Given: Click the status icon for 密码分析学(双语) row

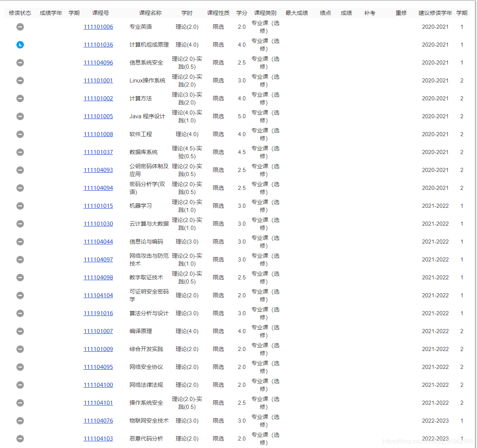Looking at the screenshot, I should tap(20, 188).
